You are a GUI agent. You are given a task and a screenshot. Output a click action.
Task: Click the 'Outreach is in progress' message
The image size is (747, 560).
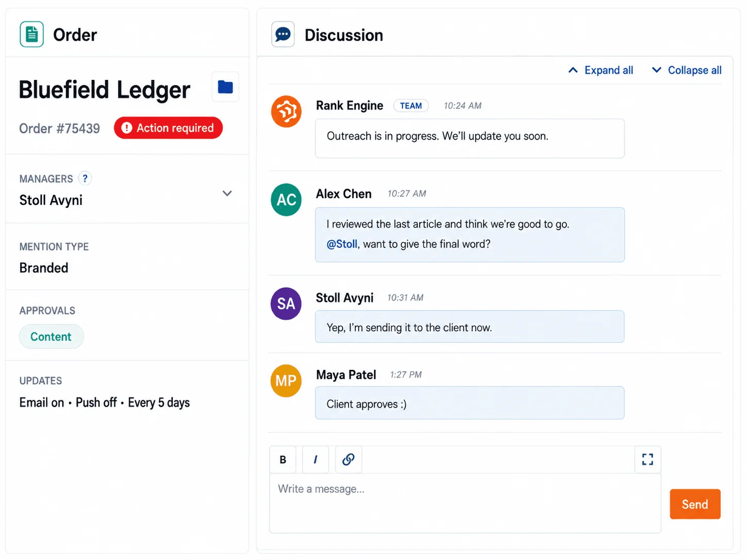[470, 138]
